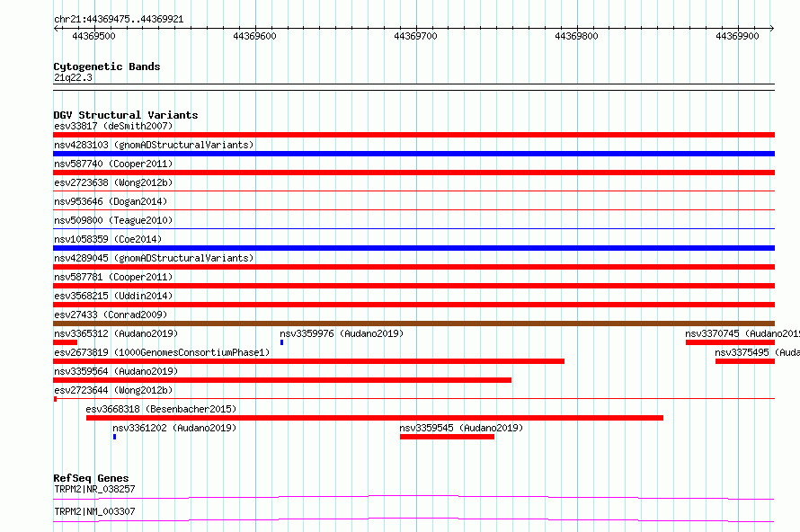Click the right arrow of the ruler
The height and width of the screenshot is (532, 800).
[771, 29]
